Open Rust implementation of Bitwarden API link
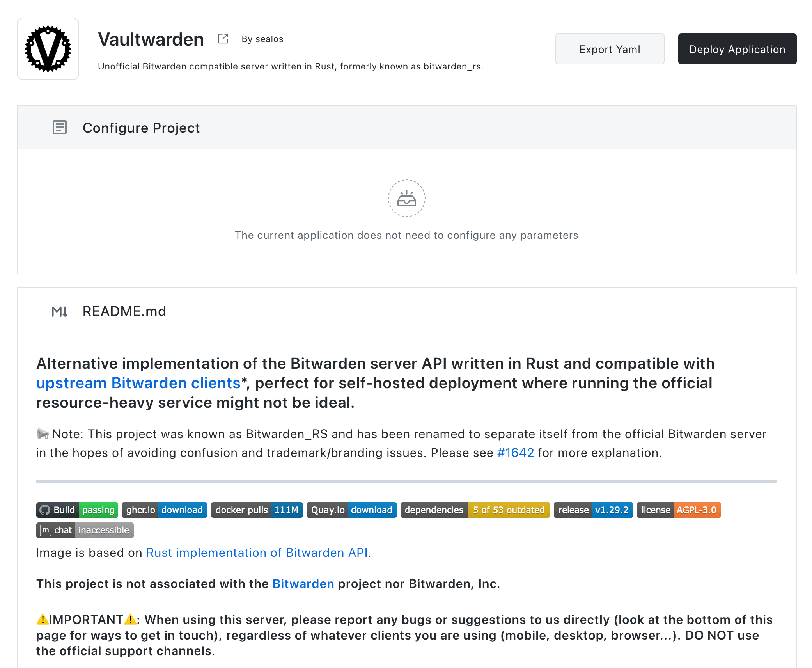Viewport: 812px width, 668px height. pos(257,553)
